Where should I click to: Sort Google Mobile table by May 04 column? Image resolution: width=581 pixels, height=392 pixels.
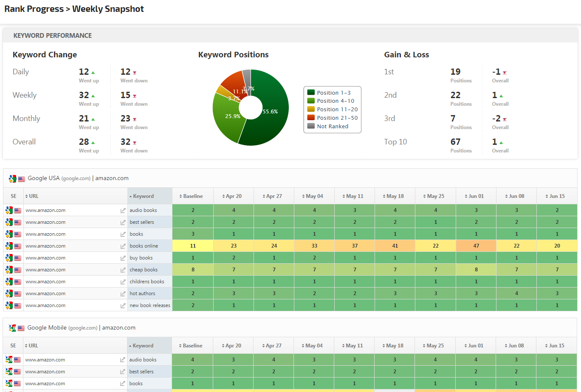click(314, 346)
